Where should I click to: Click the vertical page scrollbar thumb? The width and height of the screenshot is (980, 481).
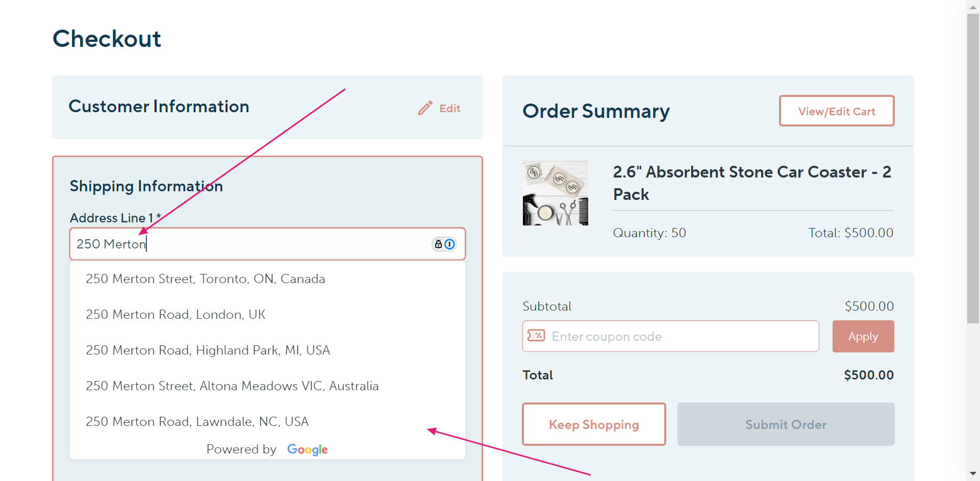pos(973,168)
